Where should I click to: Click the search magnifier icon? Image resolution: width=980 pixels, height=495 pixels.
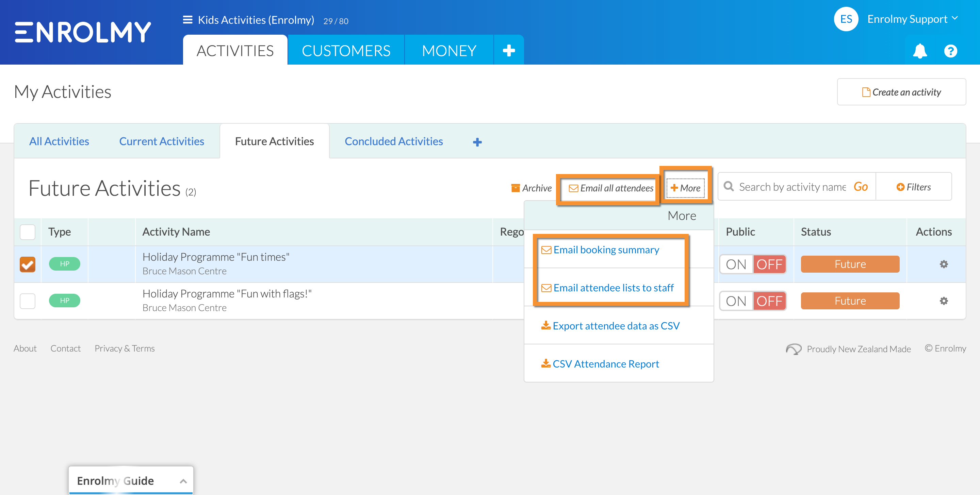[x=729, y=186]
